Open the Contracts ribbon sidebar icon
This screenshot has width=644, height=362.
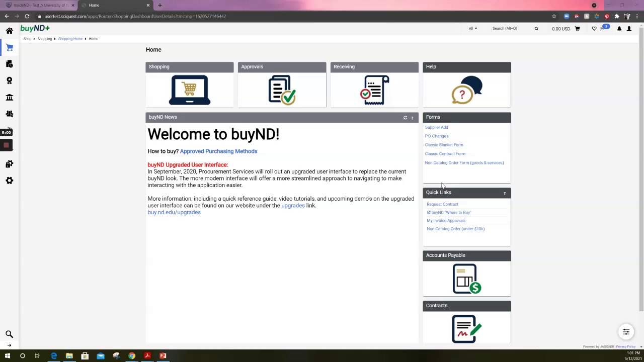9,80
